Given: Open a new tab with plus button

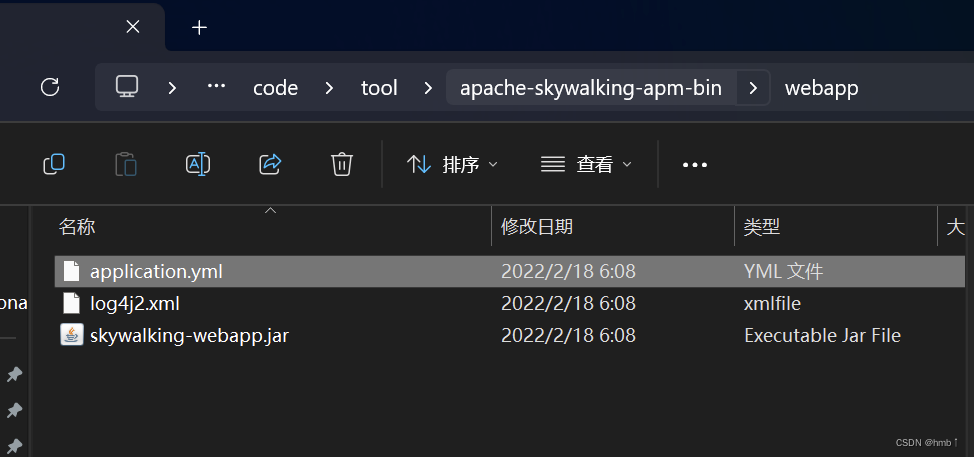Looking at the screenshot, I should 199,27.
